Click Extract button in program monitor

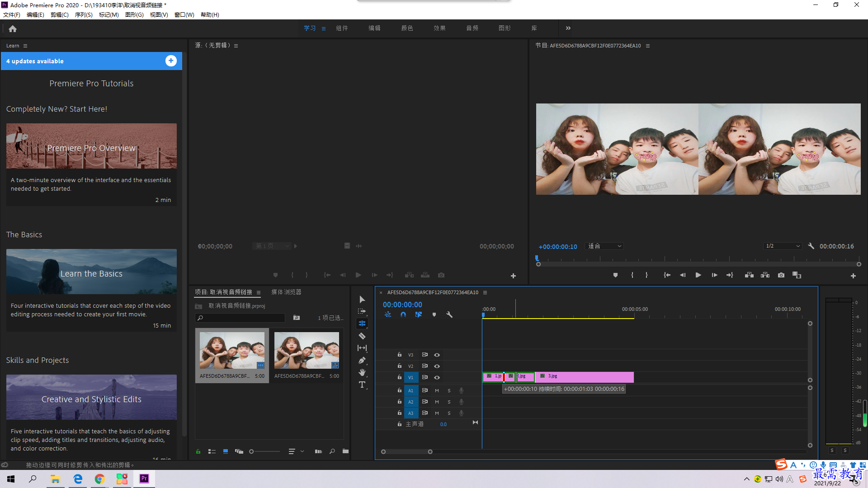[x=765, y=275]
